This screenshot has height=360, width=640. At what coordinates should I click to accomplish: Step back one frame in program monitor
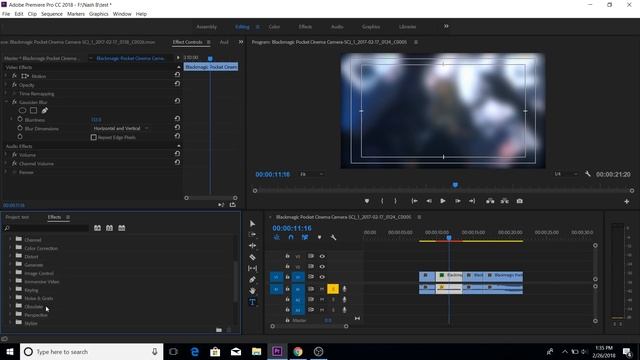pos(429,201)
